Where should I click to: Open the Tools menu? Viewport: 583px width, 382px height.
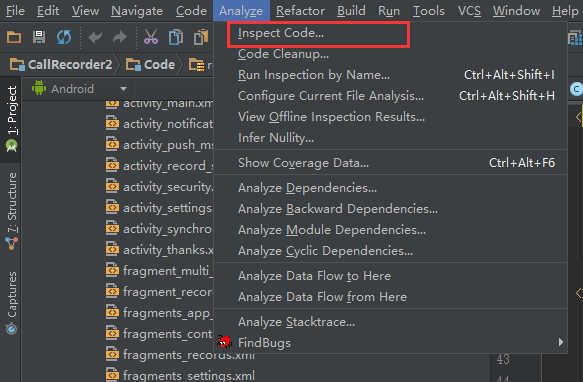(429, 11)
